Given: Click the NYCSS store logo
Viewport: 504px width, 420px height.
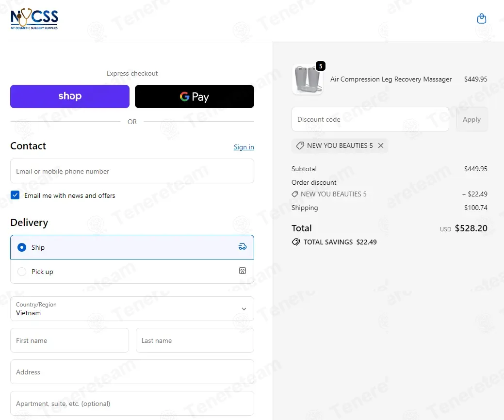Looking at the screenshot, I should [x=34, y=19].
